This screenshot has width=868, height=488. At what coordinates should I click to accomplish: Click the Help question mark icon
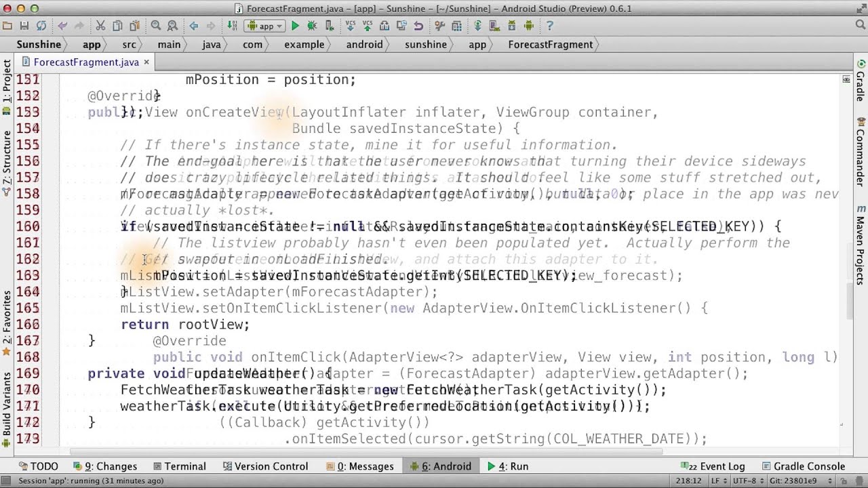550,26
